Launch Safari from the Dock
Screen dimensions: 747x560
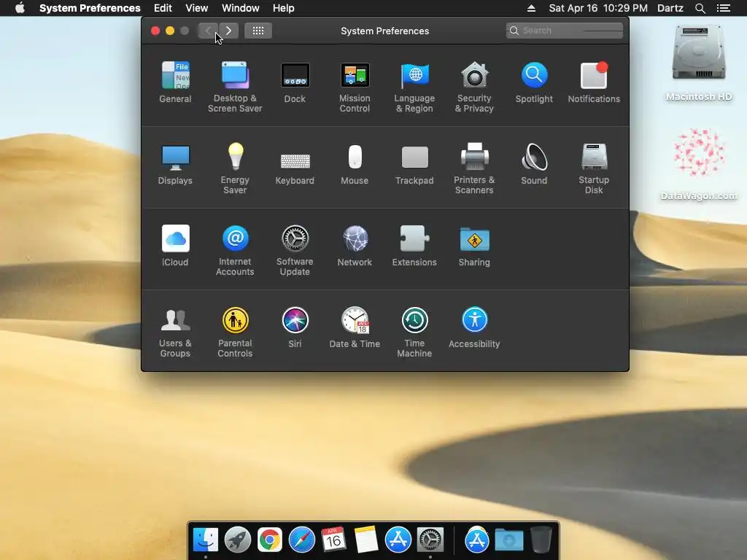(301, 540)
